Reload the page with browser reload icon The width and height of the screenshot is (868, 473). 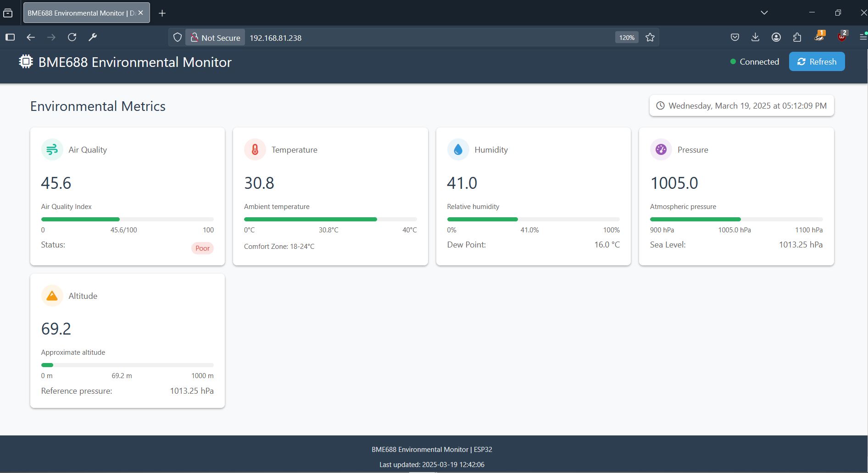72,38
